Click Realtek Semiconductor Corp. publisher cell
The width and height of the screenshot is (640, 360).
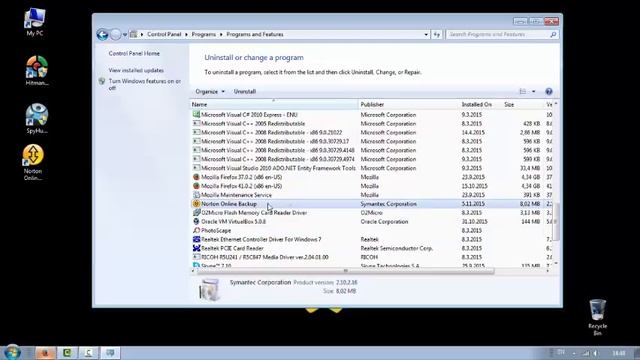[x=396, y=248]
